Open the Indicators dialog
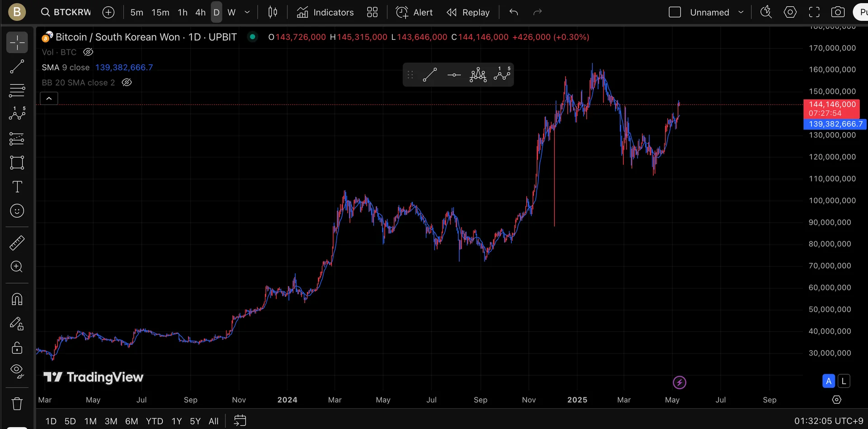This screenshot has height=429, width=868. tap(325, 12)
